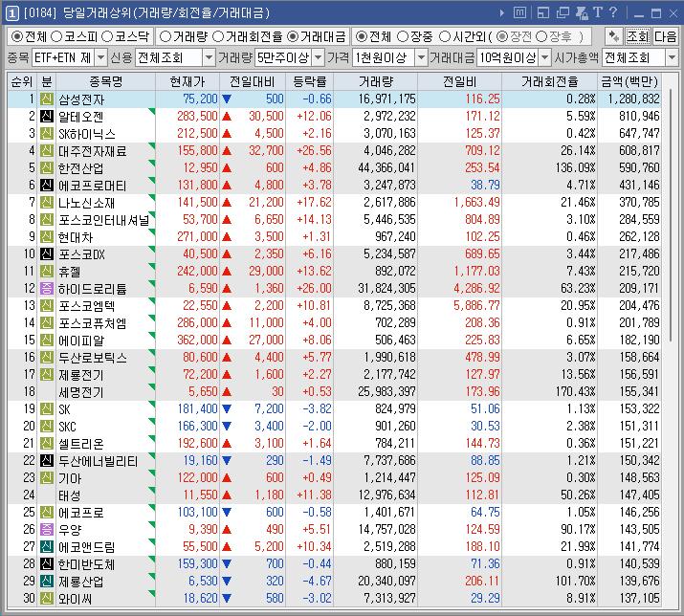Screen dimensions: 684x616
Task: Select the 코스피 radio button
Action: tap(56, 36)
